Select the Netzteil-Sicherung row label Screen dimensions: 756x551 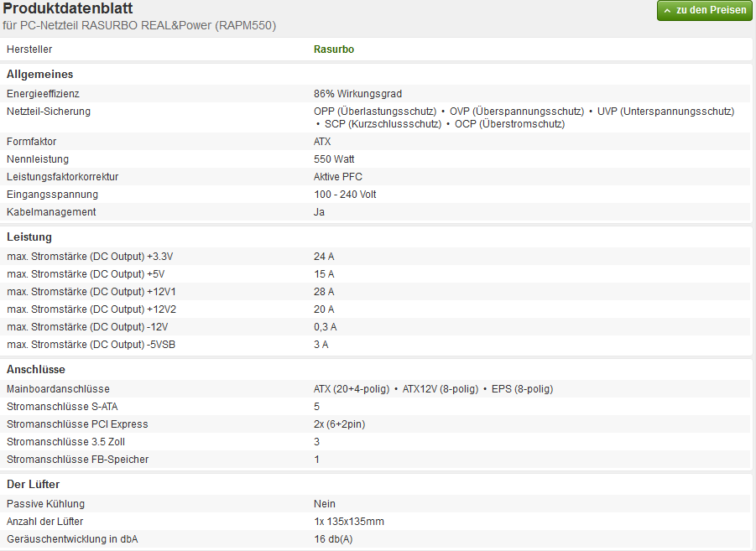point(49,112)
